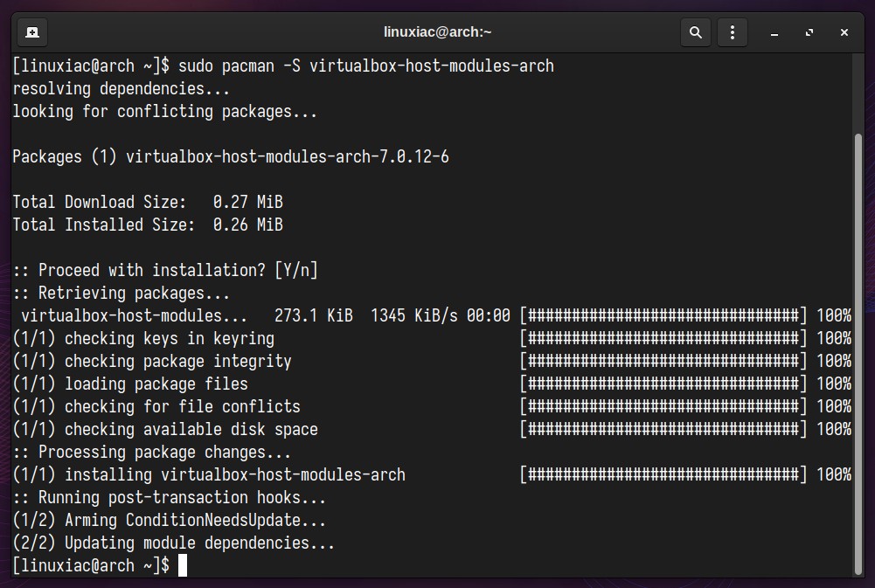Click the linuxiac@arch:~ window title
This screenshot has width=875, height=588.
[x=437, y=31]
